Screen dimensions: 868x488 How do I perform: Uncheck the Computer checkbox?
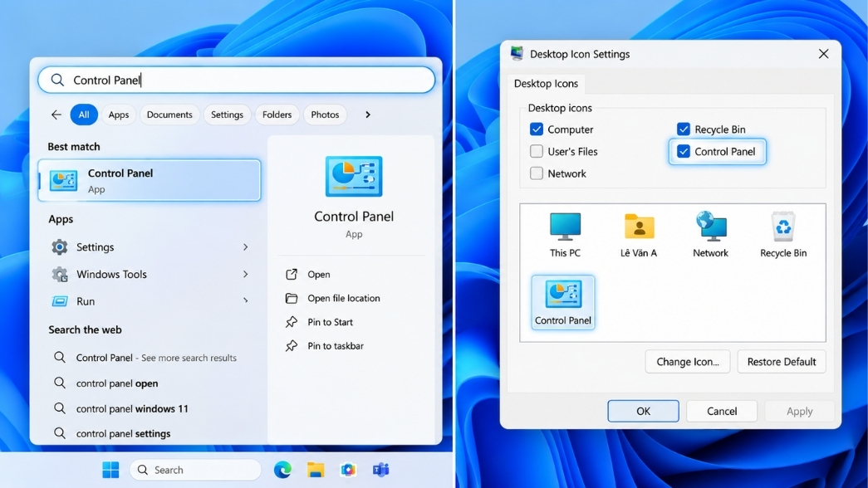coord(537,129)
